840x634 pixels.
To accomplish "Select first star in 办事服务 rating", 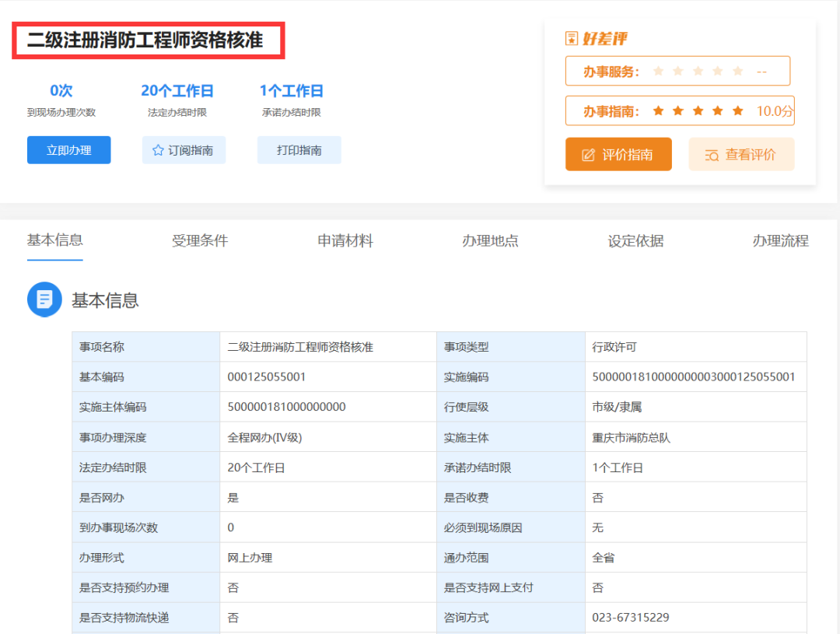I will tap(659, 72).
